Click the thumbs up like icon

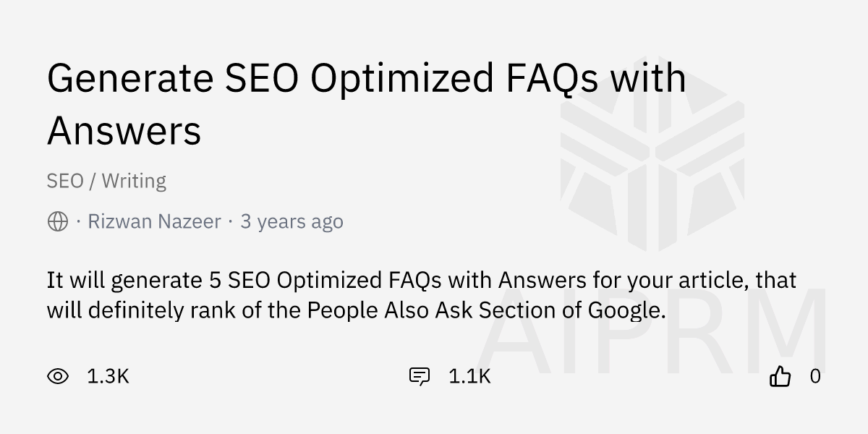click(780, 376)
